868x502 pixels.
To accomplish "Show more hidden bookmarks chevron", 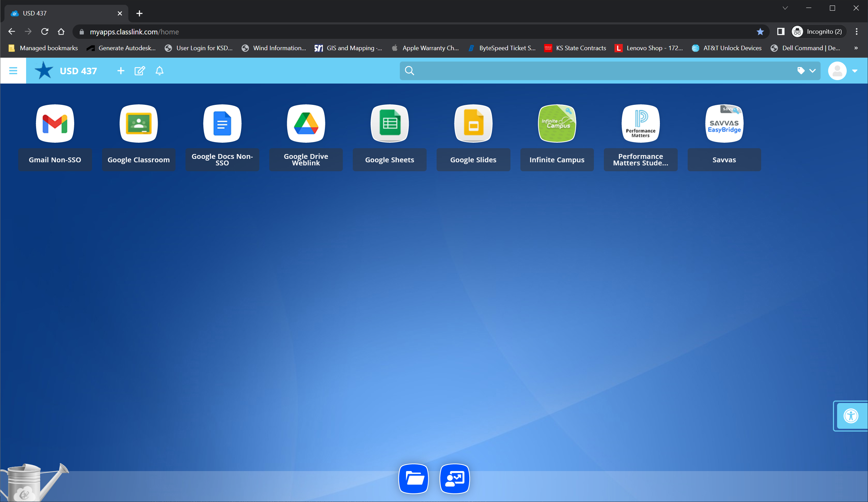I will (856, 48).
